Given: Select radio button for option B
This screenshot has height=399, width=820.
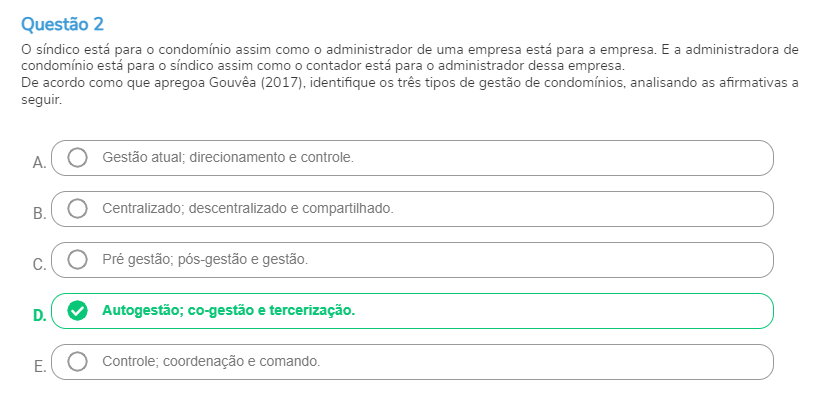Looking at the screenshot, I should tap(77, 209).
